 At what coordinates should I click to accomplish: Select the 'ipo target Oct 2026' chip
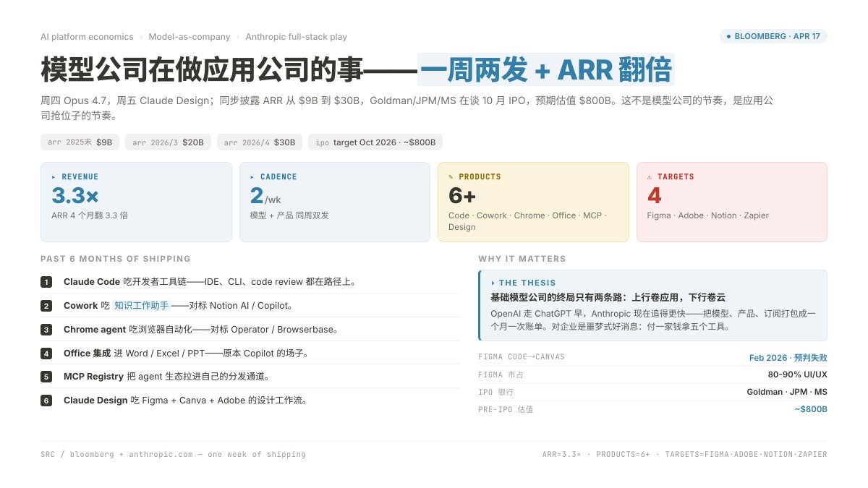click(x=375, y=142)
